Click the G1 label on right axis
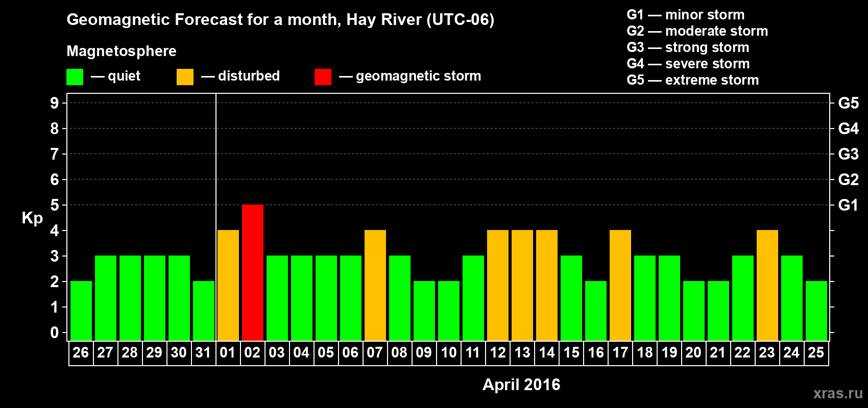This screenshot has height=408, width=868. [x=848, y=205]
